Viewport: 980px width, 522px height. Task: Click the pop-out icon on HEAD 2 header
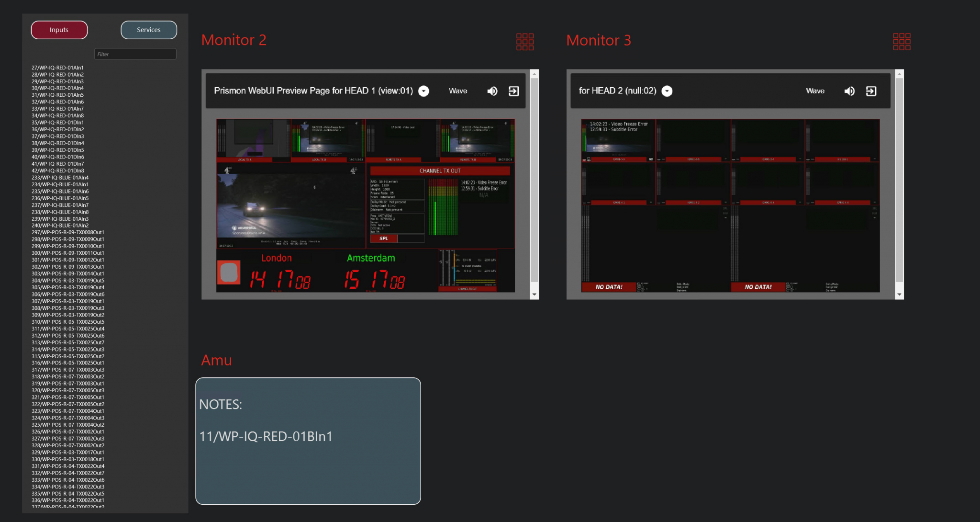click(x=871, y=91)
